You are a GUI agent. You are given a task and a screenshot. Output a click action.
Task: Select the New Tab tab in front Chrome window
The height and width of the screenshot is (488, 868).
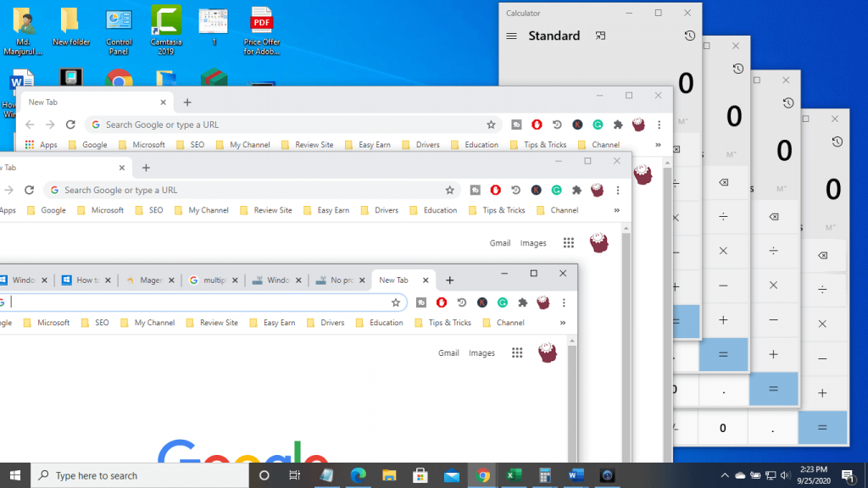pos(403,280)
